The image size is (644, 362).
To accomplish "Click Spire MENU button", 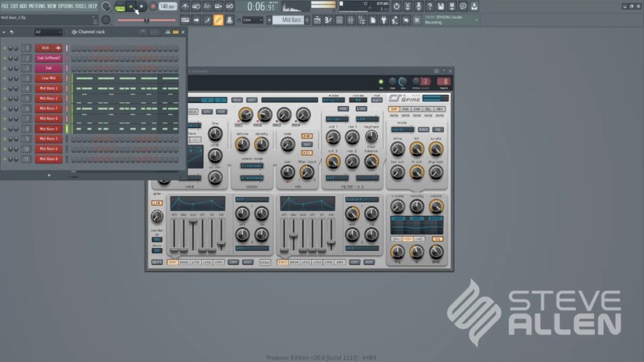I will [236, 100].
